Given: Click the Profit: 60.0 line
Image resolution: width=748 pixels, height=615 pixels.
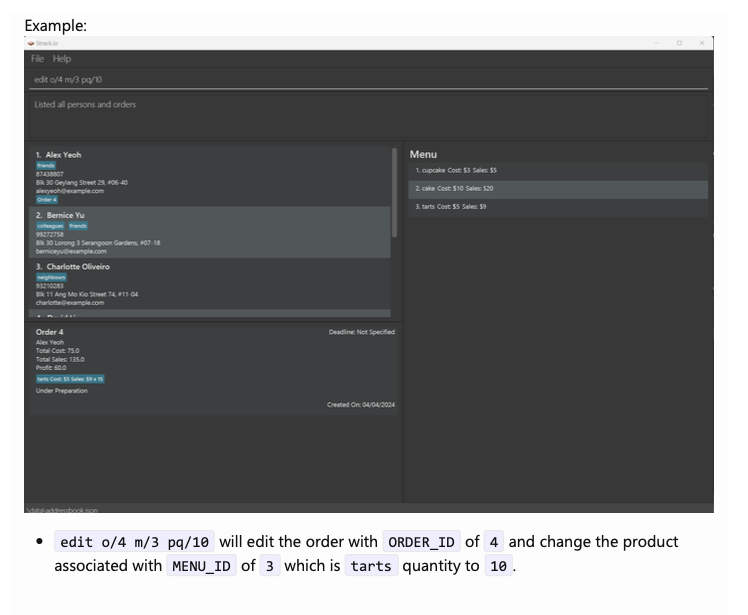Looking at the screenshot, I should point(51,368).
